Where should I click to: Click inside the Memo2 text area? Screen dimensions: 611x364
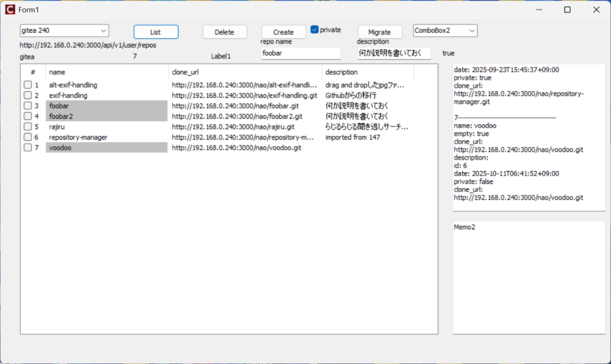coord(529,277)
